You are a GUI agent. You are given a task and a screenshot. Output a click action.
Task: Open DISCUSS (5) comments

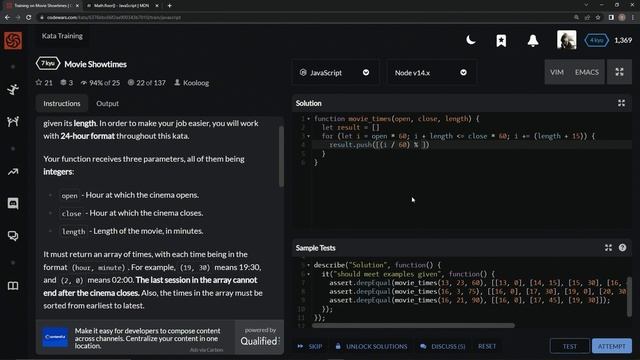(x=442, y=346)
